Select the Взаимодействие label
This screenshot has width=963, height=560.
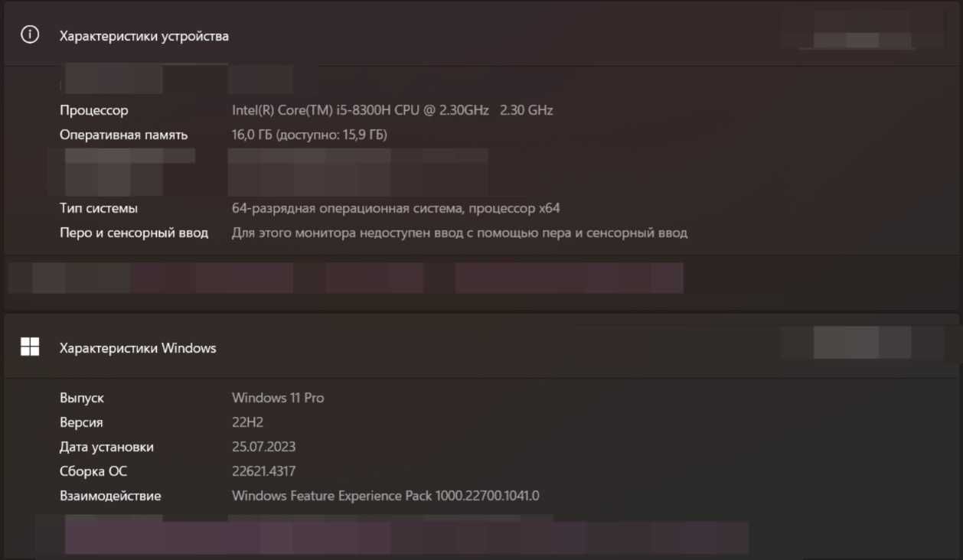pyautogui.click(x=110, y=496)
